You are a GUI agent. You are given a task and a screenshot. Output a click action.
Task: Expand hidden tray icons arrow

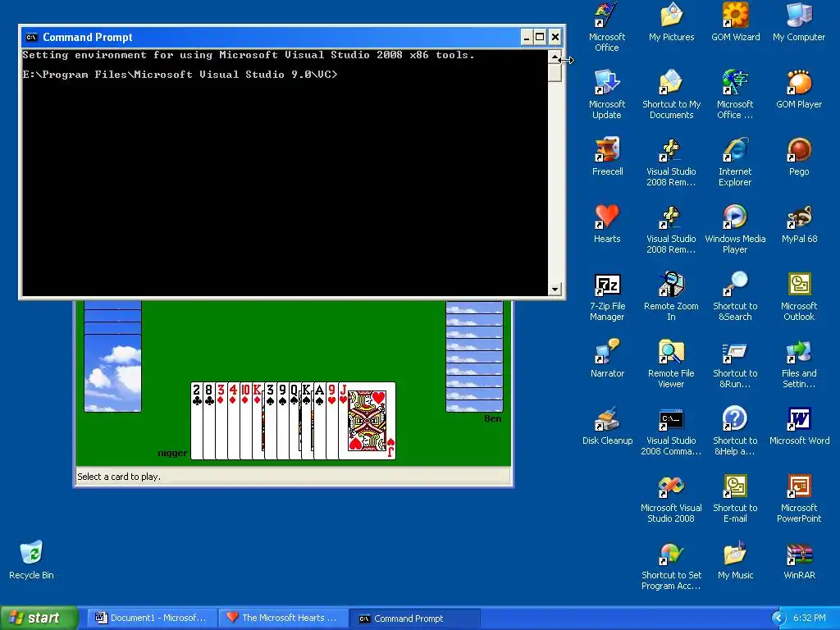tap(778, 619)
